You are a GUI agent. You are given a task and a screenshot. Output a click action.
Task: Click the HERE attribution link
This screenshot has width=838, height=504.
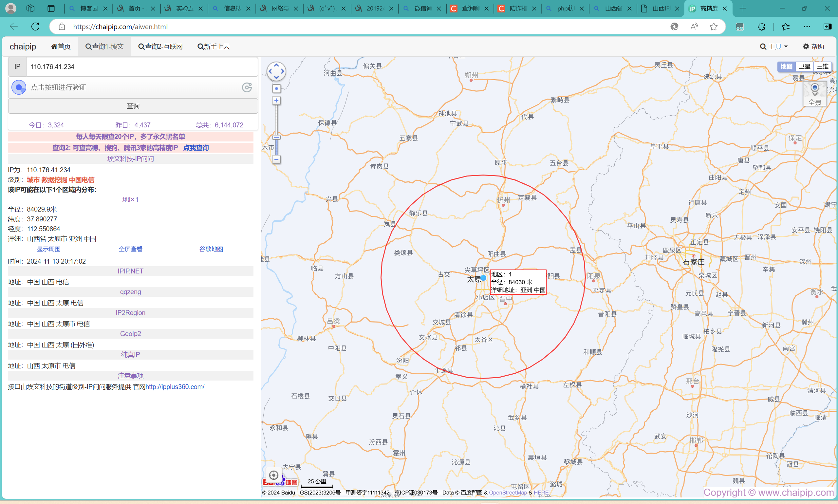[541, 493]
